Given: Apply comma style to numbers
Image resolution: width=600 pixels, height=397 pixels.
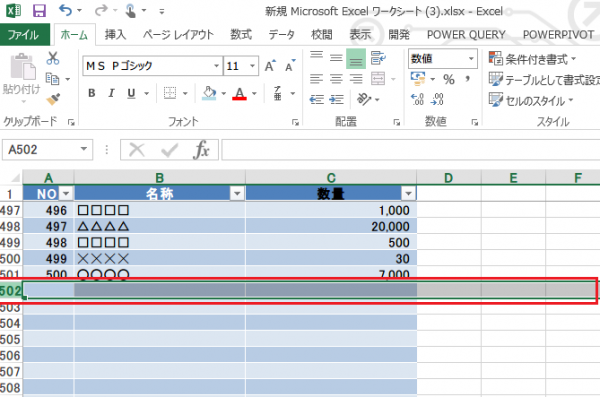Looking at the screenshot, I should (x=468, y=79).
